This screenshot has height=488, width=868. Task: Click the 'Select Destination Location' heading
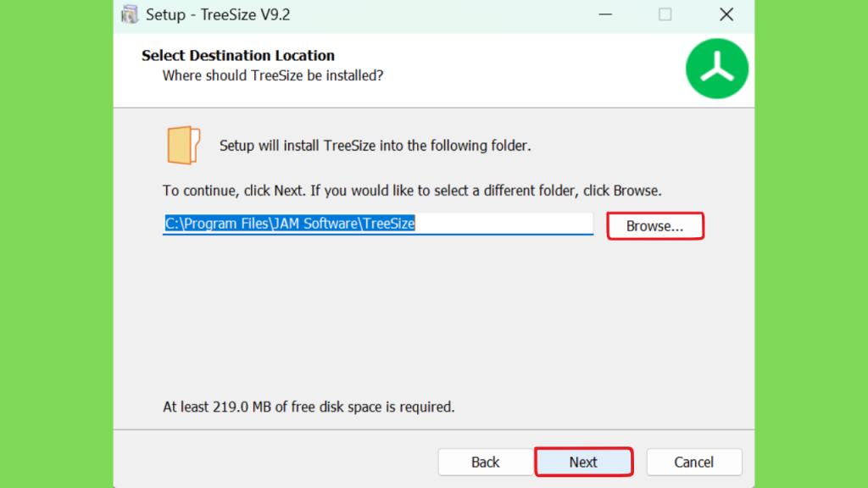tap(238, 55)
